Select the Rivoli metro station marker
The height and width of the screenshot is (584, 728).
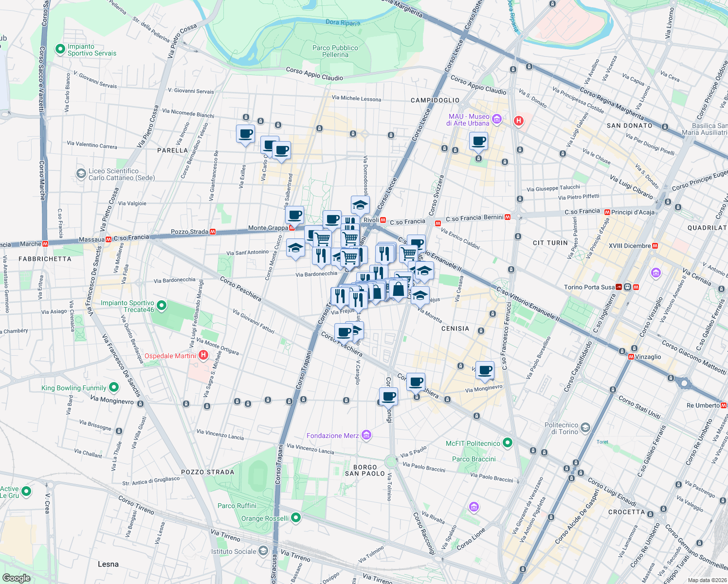pyautogui.click(x=383, y=220)
